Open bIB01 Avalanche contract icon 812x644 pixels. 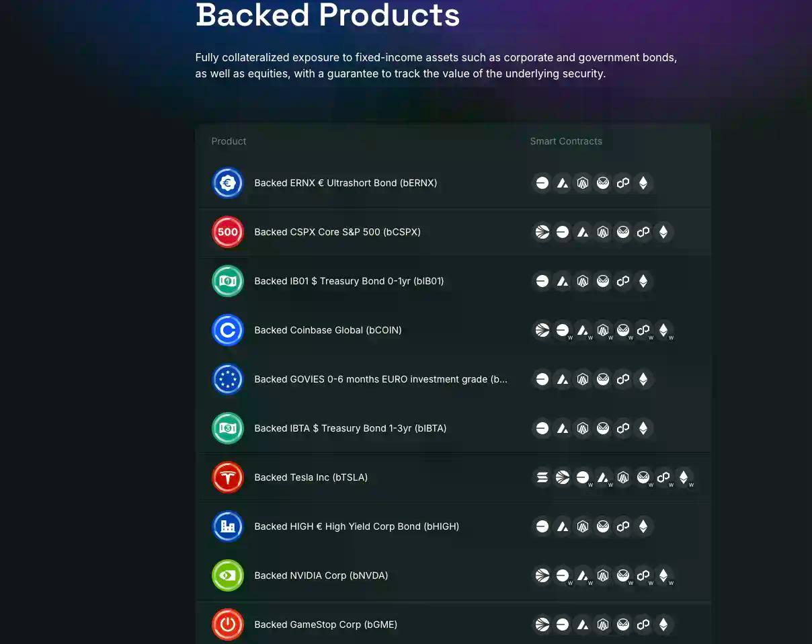[x=563, y=281]
